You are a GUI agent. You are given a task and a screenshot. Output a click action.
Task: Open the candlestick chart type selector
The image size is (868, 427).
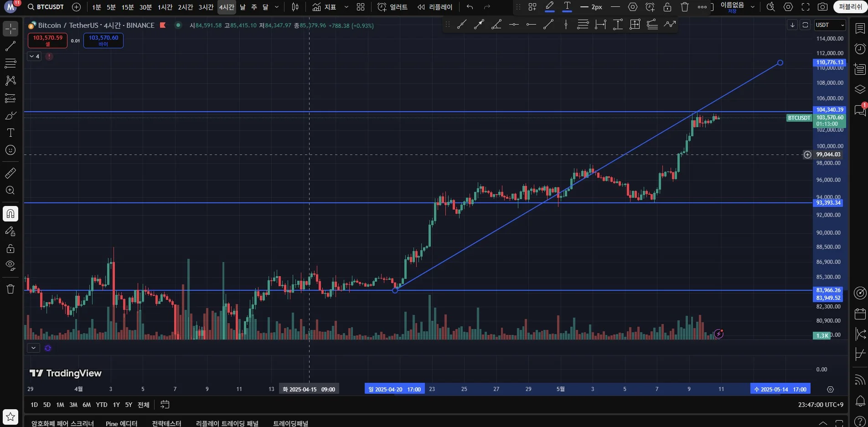tap(295, 7)
